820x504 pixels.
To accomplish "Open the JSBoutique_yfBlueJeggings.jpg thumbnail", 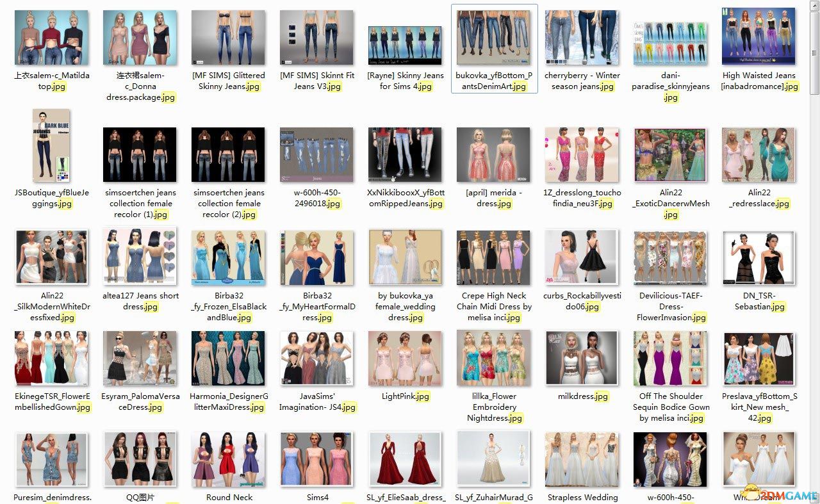I will (51, 145).
